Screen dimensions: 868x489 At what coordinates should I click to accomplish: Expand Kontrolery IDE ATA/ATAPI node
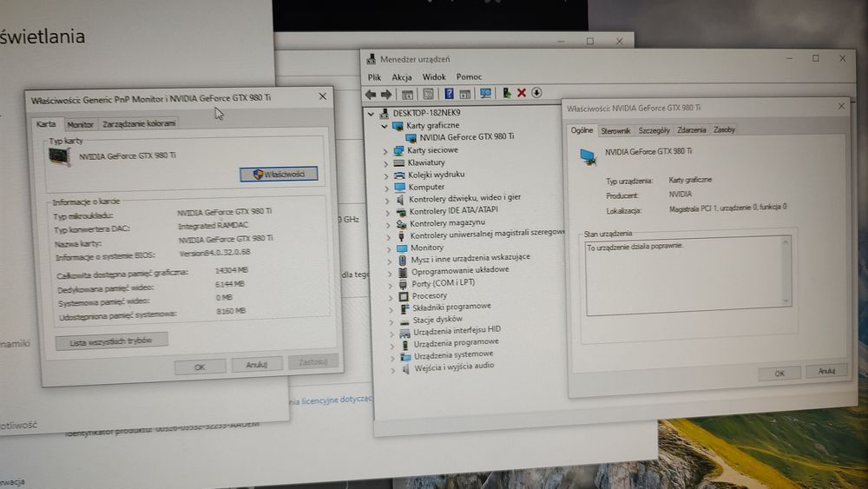[x=387, y=212]
